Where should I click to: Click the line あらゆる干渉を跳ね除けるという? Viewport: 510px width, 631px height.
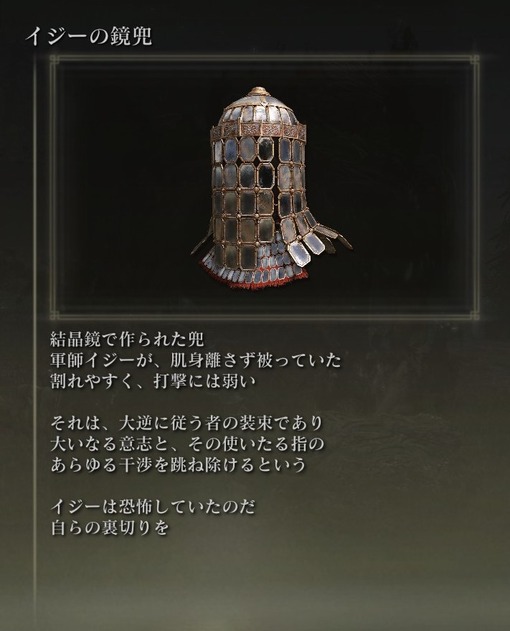coord(179,465)
